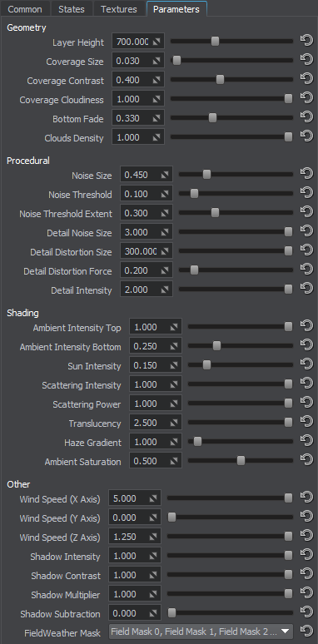
Task: Reset the Sun Intensity value
Action: (306, 364)
